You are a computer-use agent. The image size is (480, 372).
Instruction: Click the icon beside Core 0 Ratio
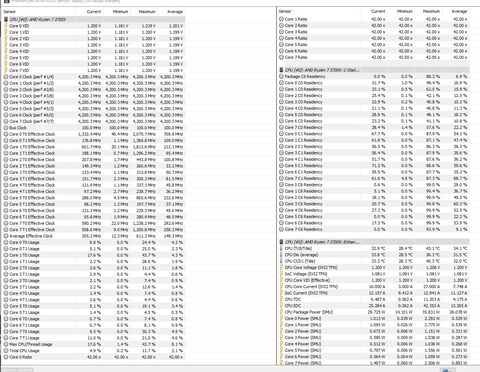pyautogui.click(x=6, y=357)
